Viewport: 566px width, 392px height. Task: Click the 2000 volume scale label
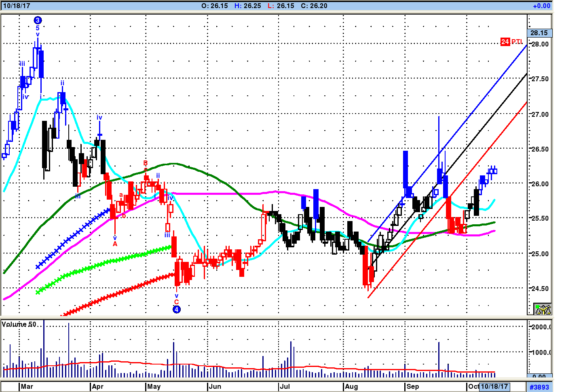coord(541,327)
